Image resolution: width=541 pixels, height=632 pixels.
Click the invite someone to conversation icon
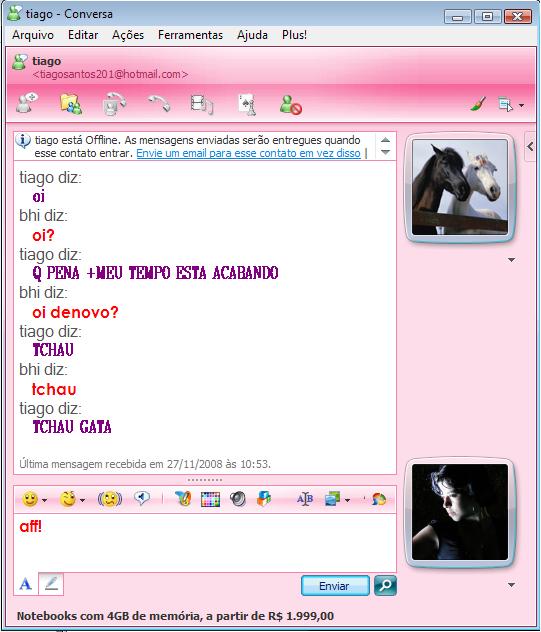coord(27,103)
